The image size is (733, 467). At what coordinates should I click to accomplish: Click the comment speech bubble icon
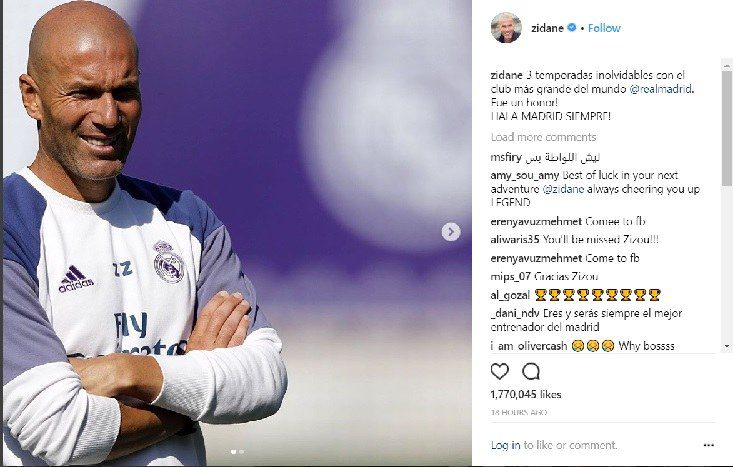(531, 372)
